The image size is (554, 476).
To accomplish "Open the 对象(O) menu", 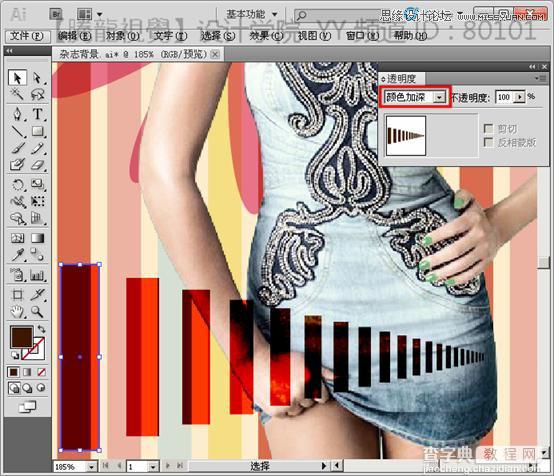I will [122, 36].
